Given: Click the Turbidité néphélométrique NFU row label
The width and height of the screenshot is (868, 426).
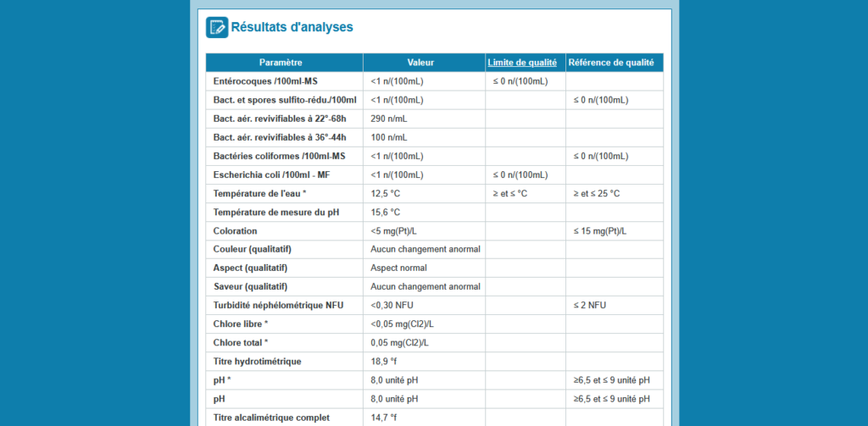Looking at the screenshot, I should coord(280,305).
